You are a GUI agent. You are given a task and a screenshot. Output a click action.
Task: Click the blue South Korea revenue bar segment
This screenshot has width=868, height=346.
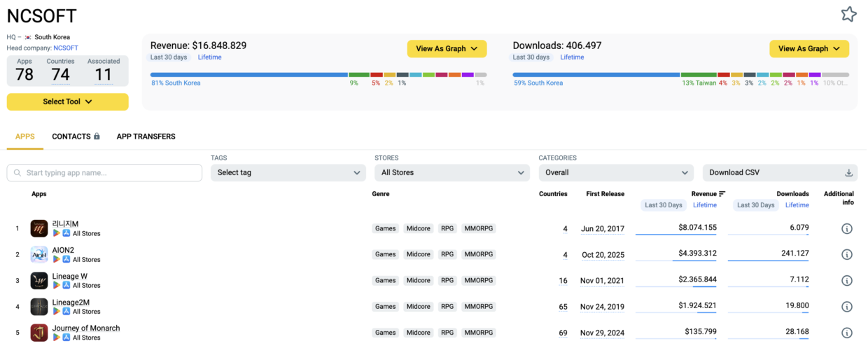[x=248, y=74]
